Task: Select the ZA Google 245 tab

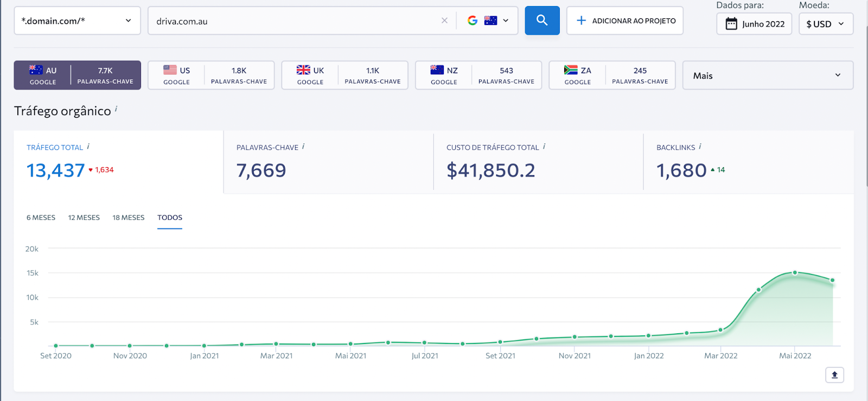Action: click(x=612, y=75)
